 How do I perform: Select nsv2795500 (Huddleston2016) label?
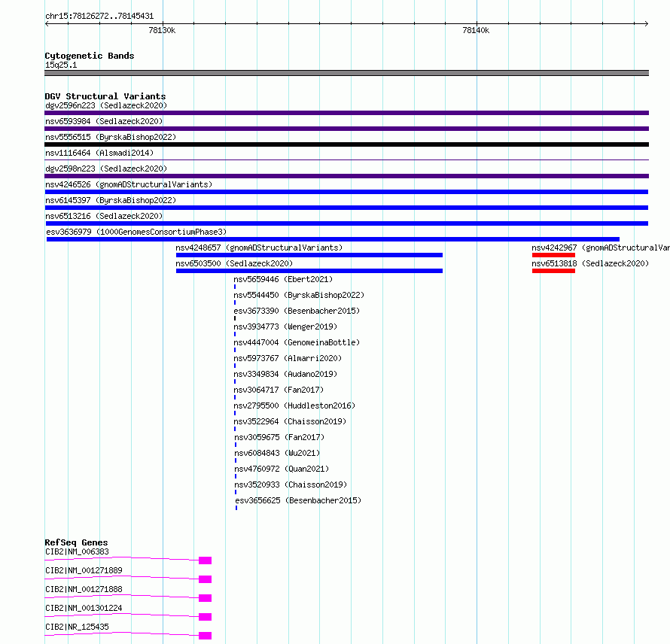294,406
